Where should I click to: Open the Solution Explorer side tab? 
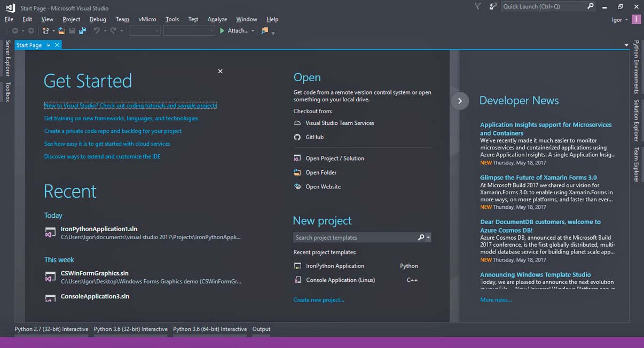[x=636, y=121]
